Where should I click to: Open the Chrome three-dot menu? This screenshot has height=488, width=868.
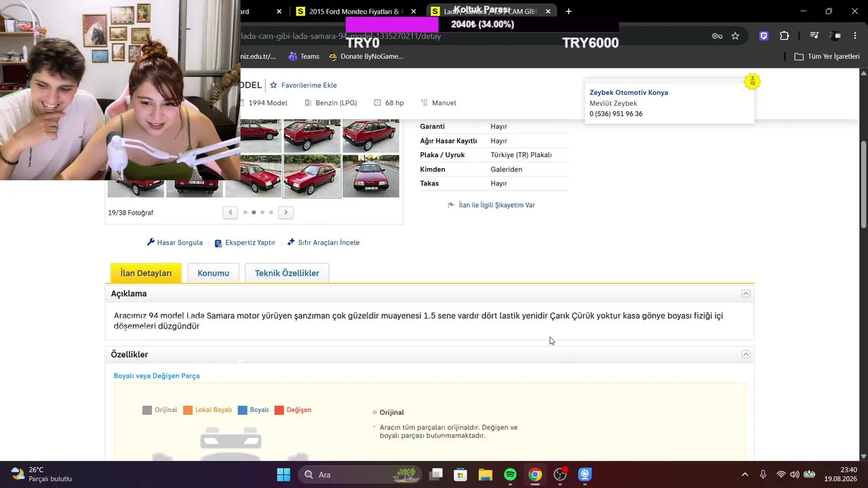[x=856, y=36]
